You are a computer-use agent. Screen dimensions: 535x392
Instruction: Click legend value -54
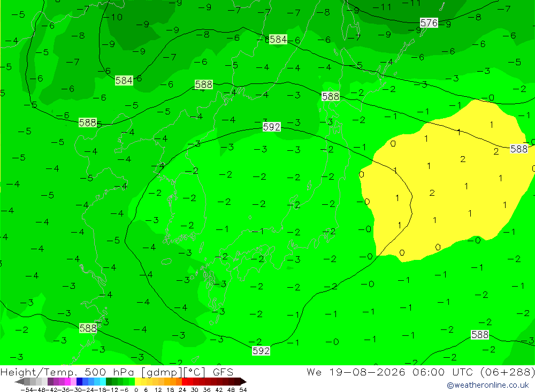coord(27,390)
